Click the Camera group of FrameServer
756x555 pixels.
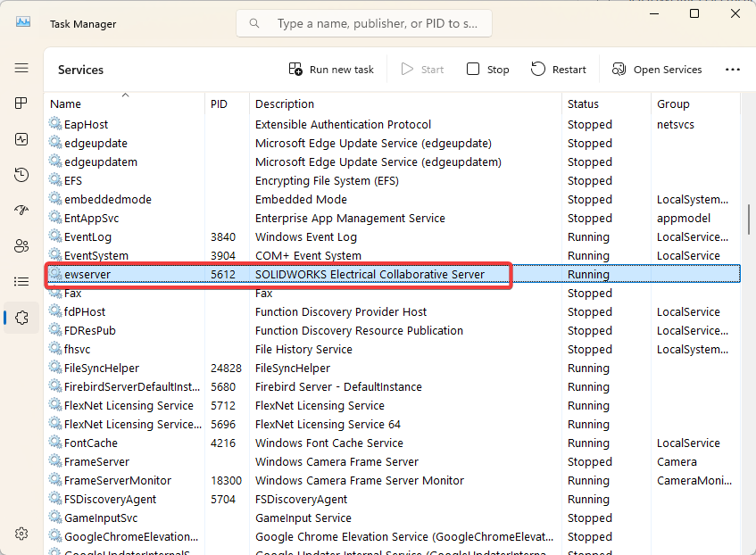pos(677,462)
